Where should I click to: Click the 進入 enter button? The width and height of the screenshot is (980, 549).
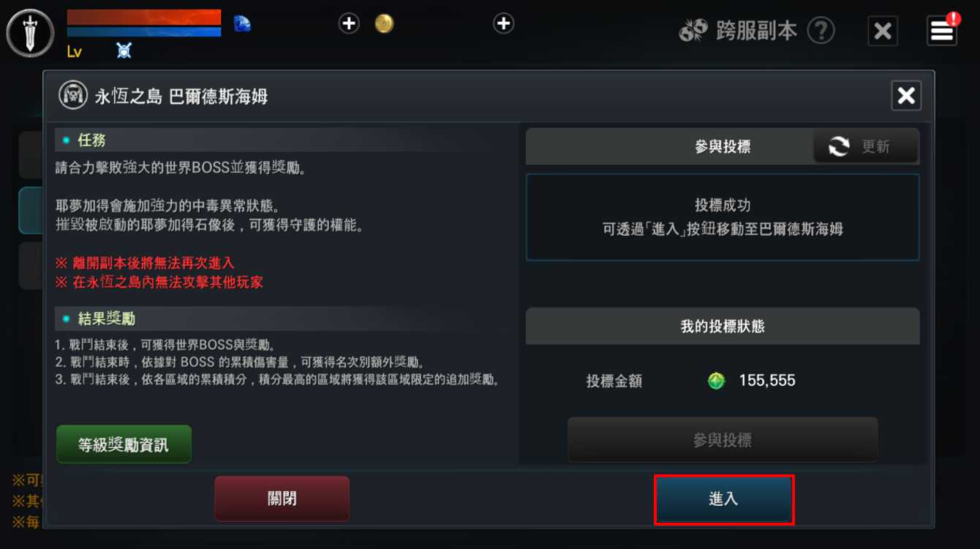[724, 499]
